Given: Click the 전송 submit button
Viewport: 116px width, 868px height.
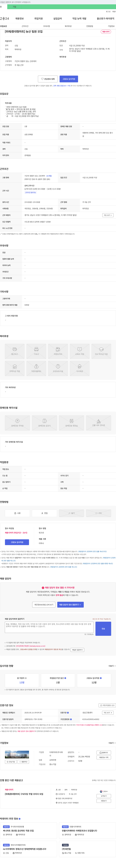Looking at the screenshot, I should click(x=103, y=629).
